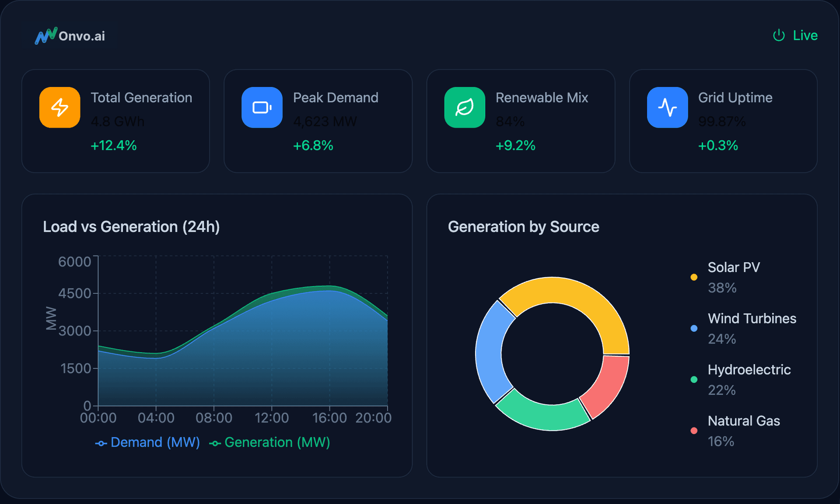Select the Wind Turbines legend label
This screenshot has height=504, width=840.
click(752, 319)
